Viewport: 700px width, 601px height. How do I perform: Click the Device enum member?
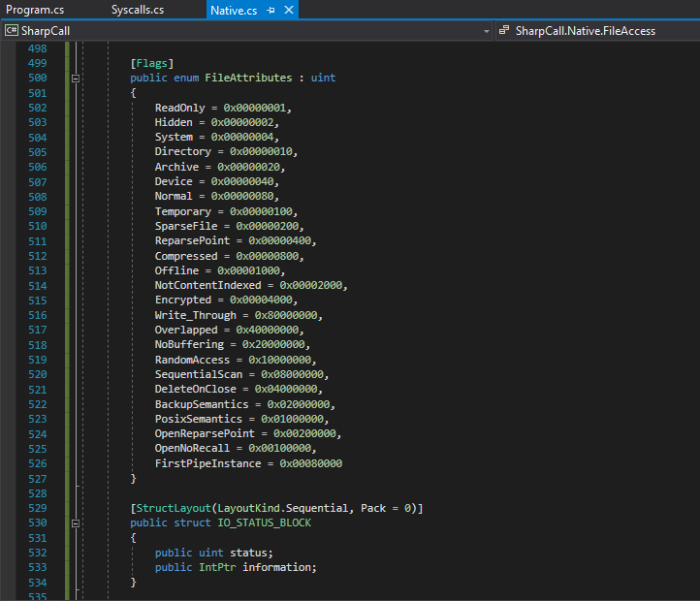[x=174, y=181]
